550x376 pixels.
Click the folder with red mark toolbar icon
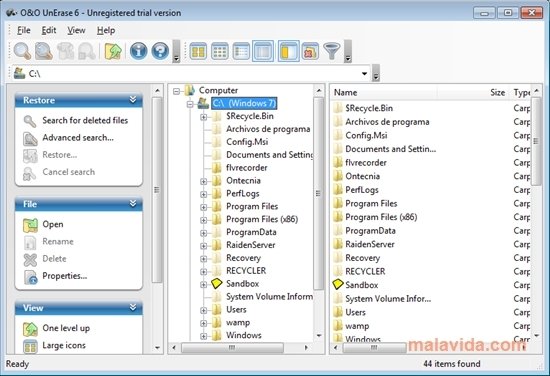click(x=310, y=52)
